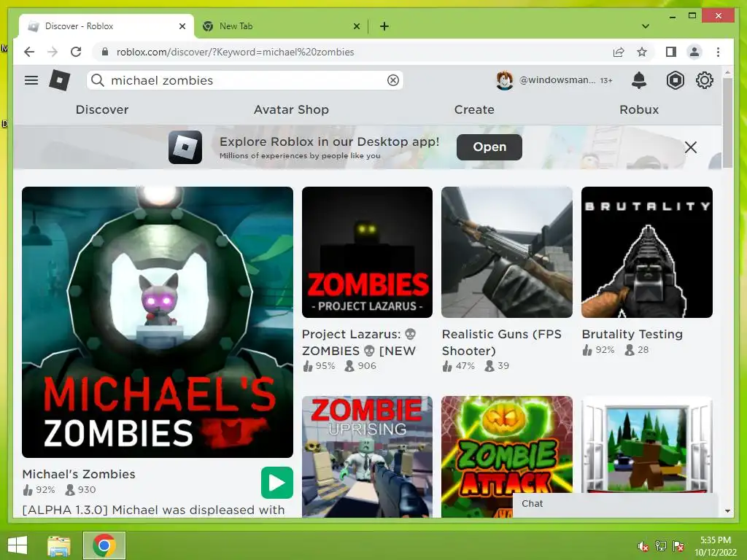Click the vertical scrollbar thumb
Screen dimensions: 747x560
(x=727, y=122)
